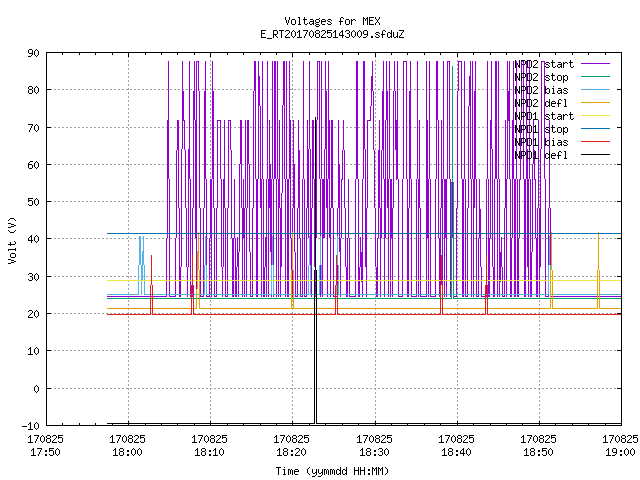The width and height of the screenshot is (640, 480).
Task: Click the y-axis tick label 0
Action: [36, 389]
